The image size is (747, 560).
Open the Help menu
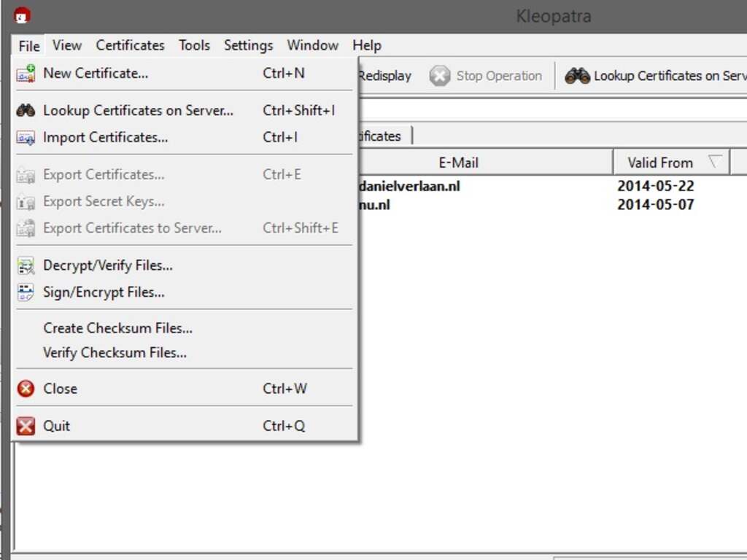367,45
